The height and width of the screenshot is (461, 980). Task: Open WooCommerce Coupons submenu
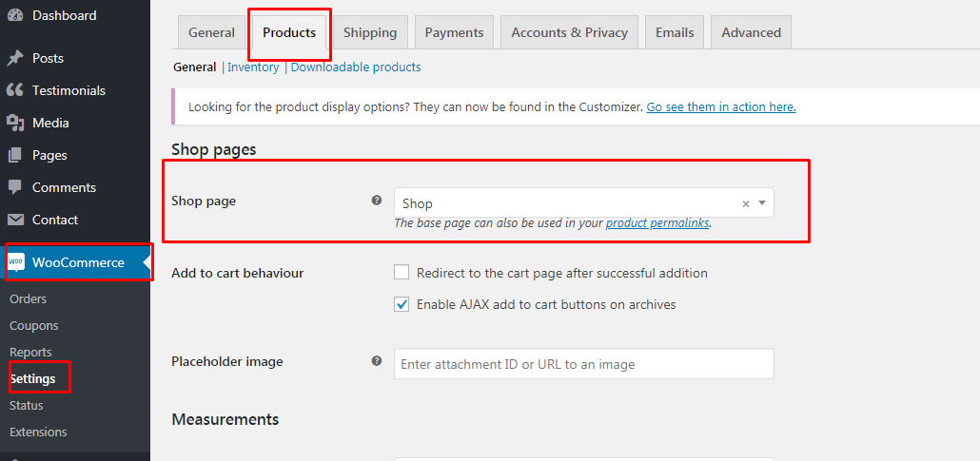coord(33,325)
